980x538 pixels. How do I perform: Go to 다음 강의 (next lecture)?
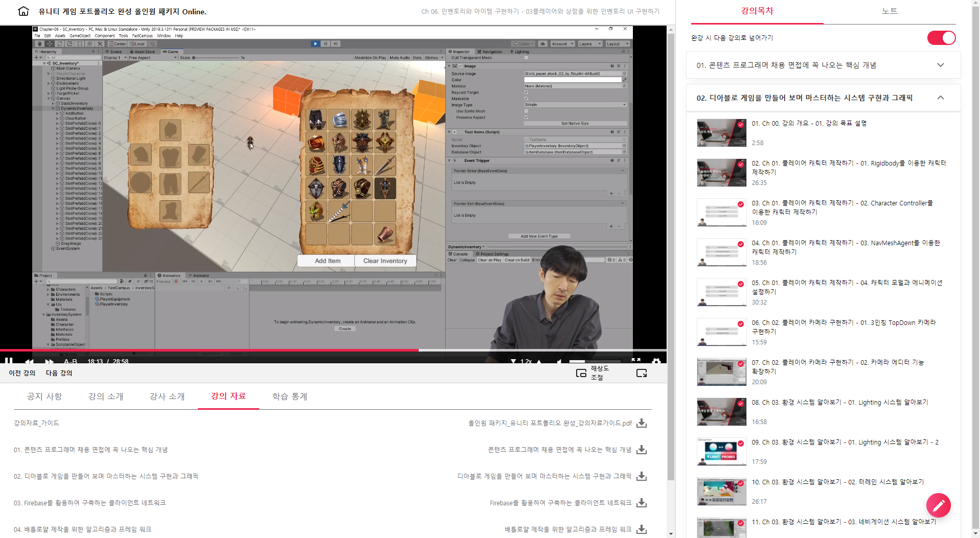59,373
